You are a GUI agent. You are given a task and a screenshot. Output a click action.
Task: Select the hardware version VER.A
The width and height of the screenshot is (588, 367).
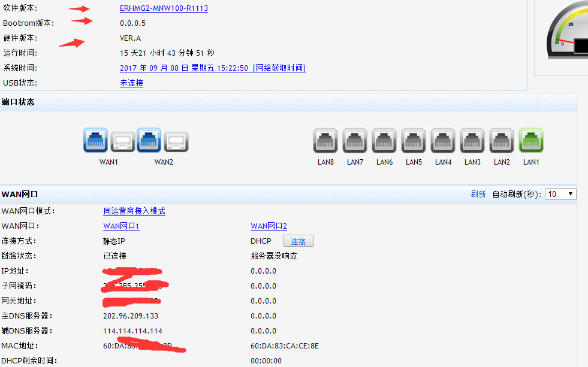(x=131, y=38)
